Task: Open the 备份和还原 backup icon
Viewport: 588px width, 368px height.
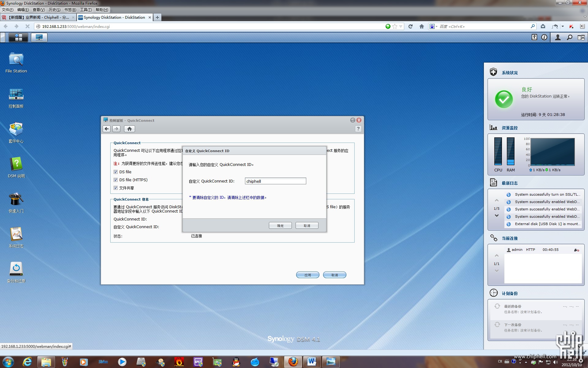Action: coord(16,273)
